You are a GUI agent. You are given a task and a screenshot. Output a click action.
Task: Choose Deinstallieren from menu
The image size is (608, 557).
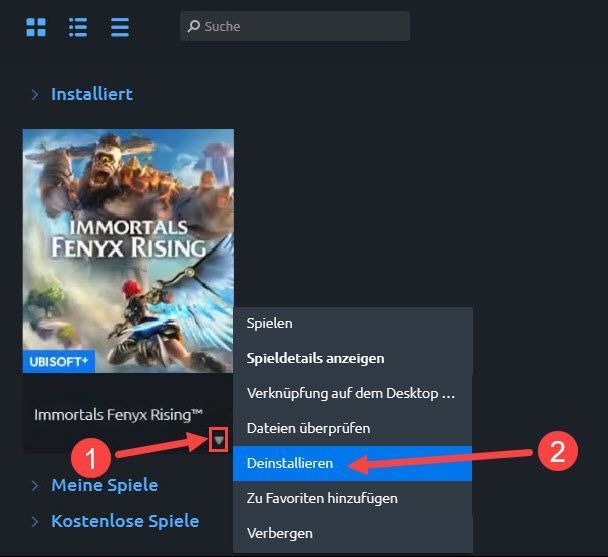(352, 463)
